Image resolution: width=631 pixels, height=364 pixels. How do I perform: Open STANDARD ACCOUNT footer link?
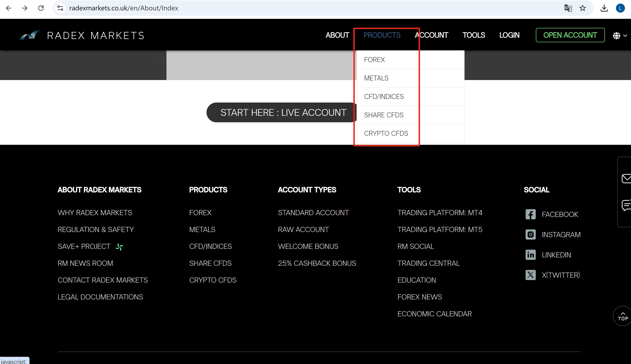(313, 213)
